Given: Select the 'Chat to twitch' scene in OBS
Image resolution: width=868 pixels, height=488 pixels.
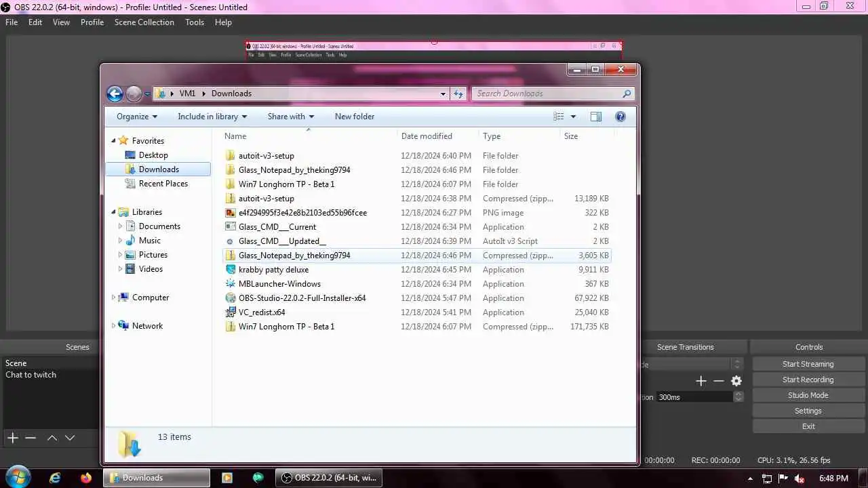Looking at the screenshot, I should (31, 375).
